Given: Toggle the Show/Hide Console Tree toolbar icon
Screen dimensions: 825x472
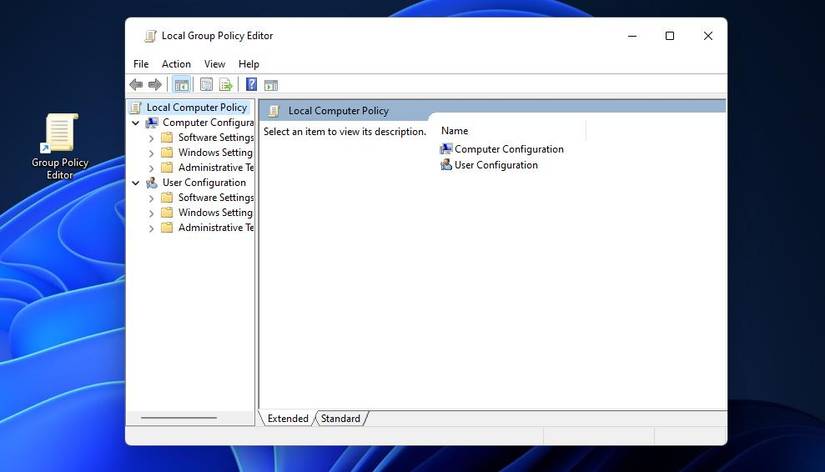Looking at the screenshot, I should point(182,85).
